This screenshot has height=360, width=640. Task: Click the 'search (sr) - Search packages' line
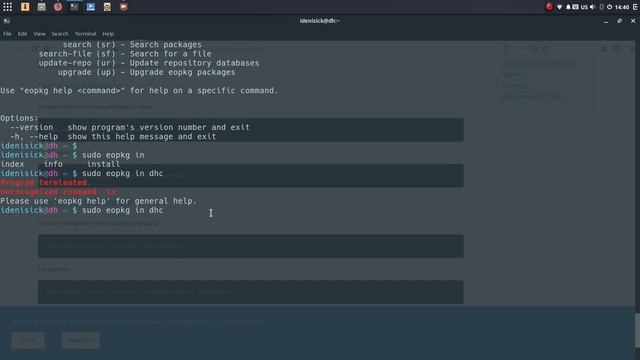coord(132,44)
